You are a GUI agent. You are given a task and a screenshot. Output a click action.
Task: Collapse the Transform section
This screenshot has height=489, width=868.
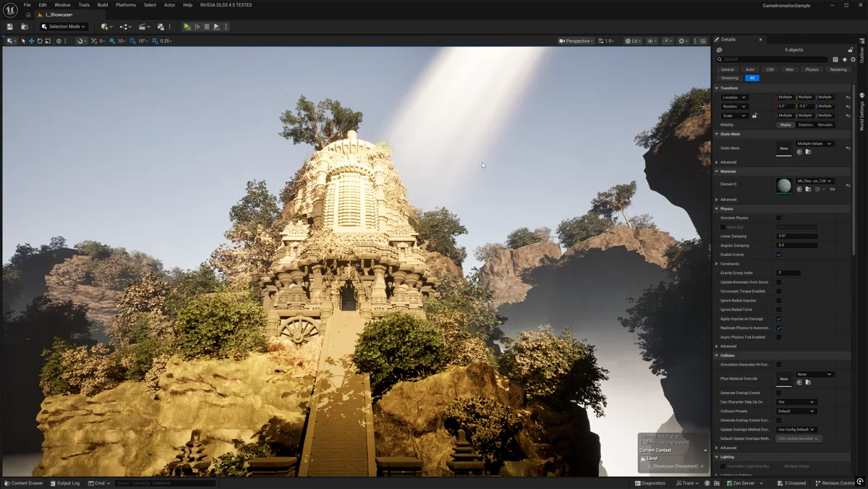click(717, 88)
